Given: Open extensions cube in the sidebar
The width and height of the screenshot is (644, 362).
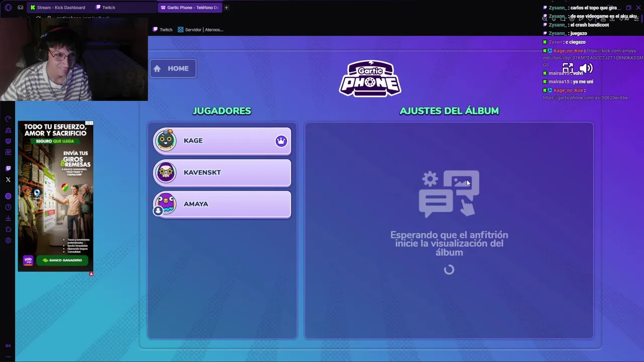Looking at the screenshot, I should (8, 229).
